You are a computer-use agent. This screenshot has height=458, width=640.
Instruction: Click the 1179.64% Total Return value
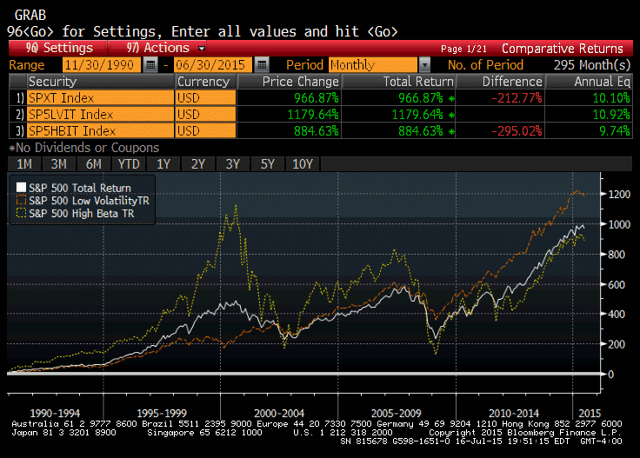coord(417,114)
